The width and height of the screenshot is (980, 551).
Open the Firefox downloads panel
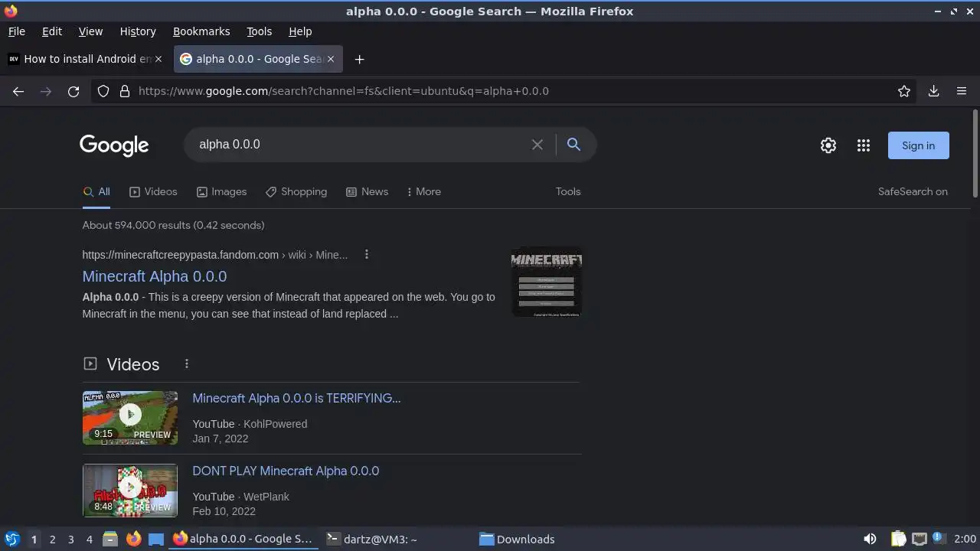[x=933, y=91]
